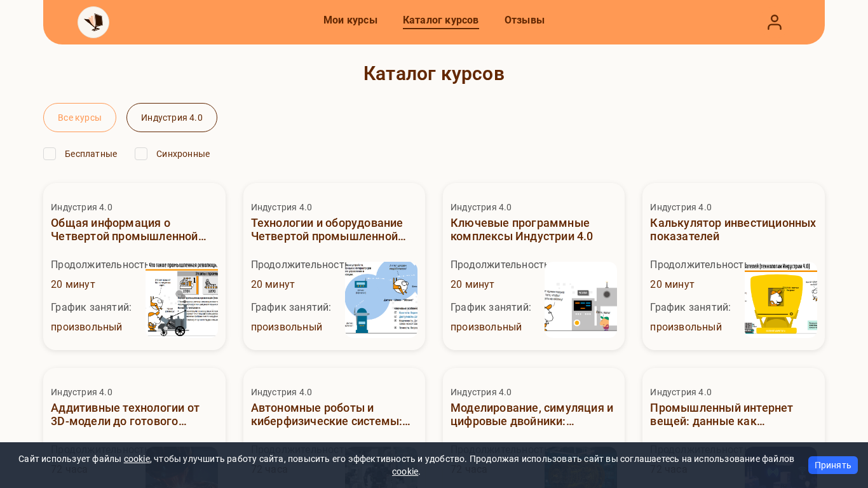868x488 pixels.
Task: Open thumbnail of Ключевые программные комплексы
Action: (x=581, y=298)
